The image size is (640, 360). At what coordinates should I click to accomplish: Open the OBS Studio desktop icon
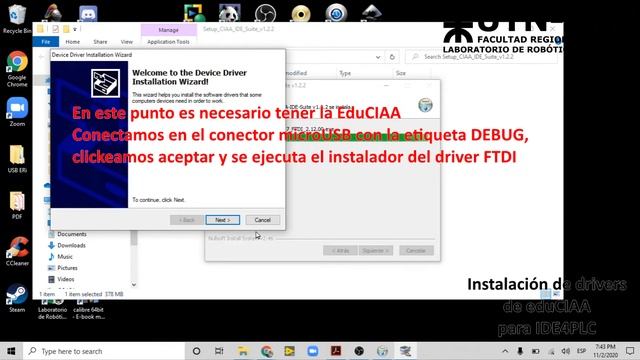[x=265, y=13]
